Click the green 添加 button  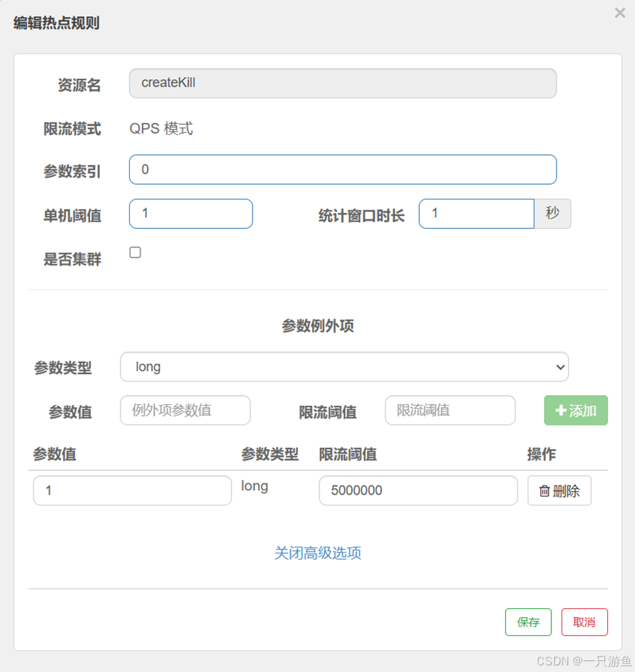[x=576, y=410]
